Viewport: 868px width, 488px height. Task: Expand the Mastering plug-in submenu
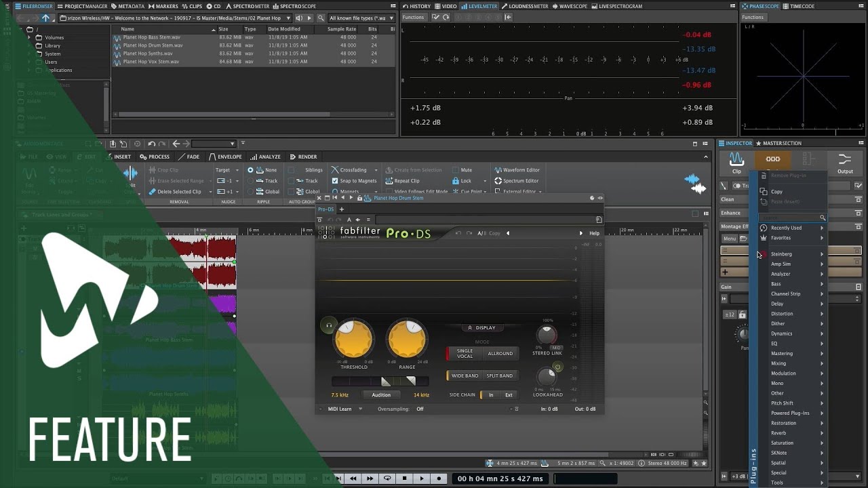pos(792,353)
